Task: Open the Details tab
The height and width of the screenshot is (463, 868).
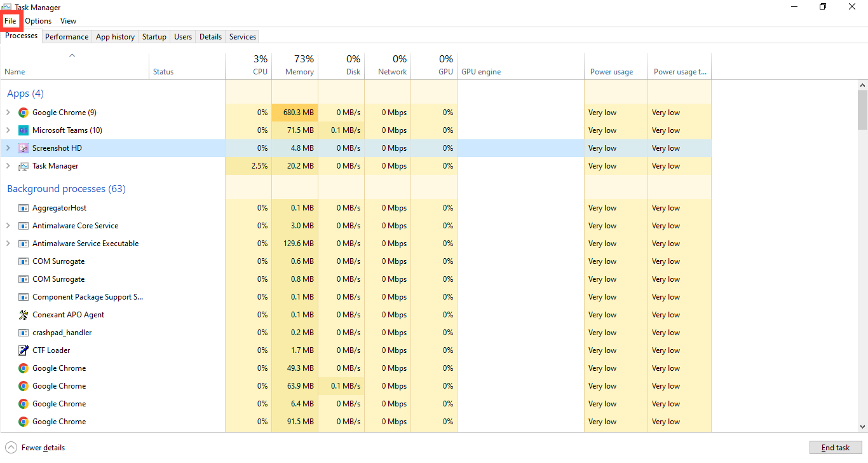Action: pyautogui.click(x=210, y=37)
